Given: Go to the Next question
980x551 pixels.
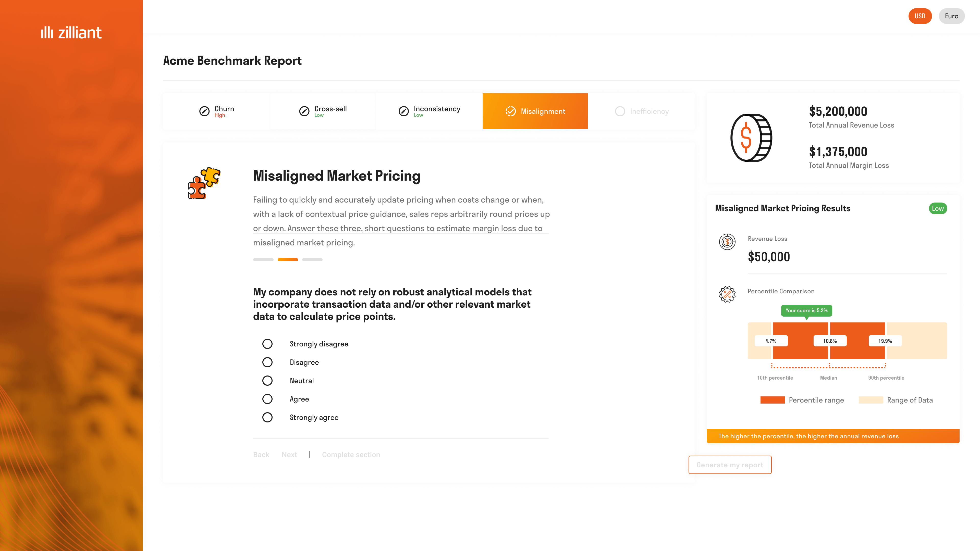Looking at the screenshot, I should point(289,455).
